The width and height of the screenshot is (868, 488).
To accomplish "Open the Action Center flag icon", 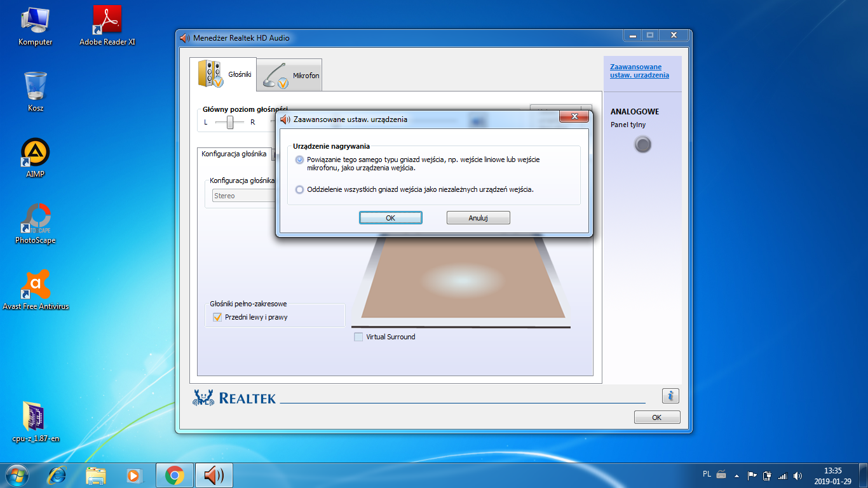I will [x=752, y=475].
